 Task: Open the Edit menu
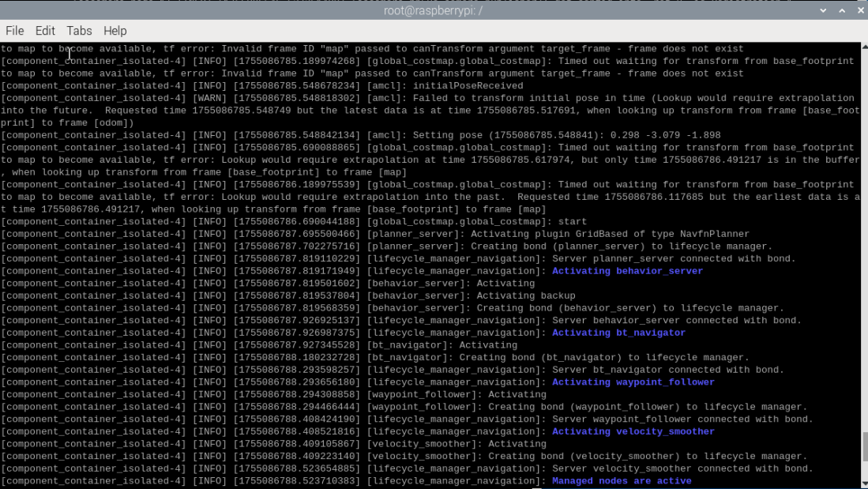coord(45,31)
